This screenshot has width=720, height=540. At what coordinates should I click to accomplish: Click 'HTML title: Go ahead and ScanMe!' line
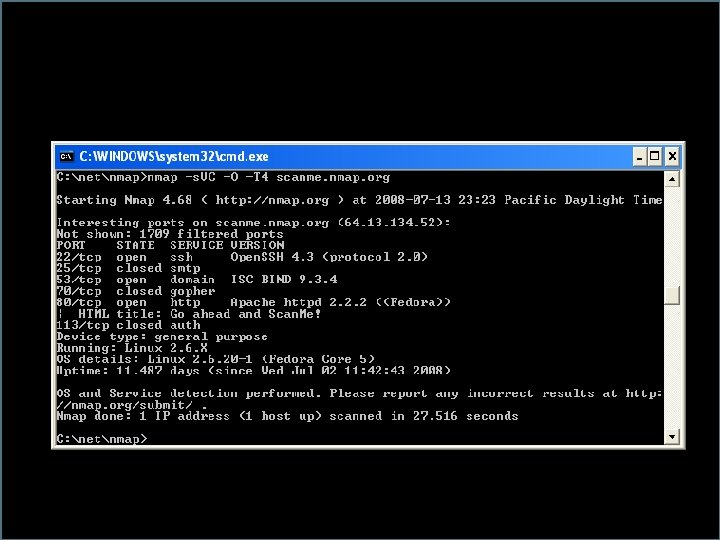point(189,314)
